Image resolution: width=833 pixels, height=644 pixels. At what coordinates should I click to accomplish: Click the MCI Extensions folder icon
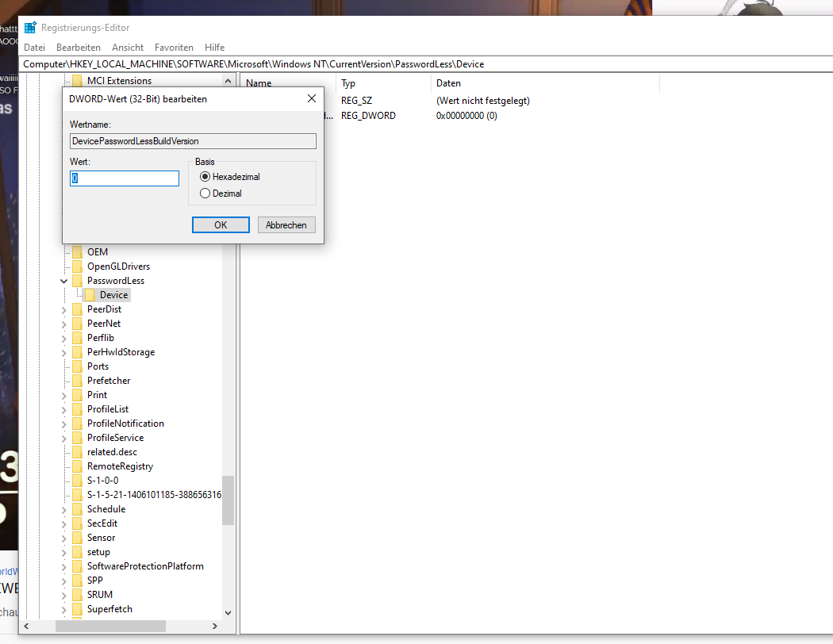tap(78, 81)
